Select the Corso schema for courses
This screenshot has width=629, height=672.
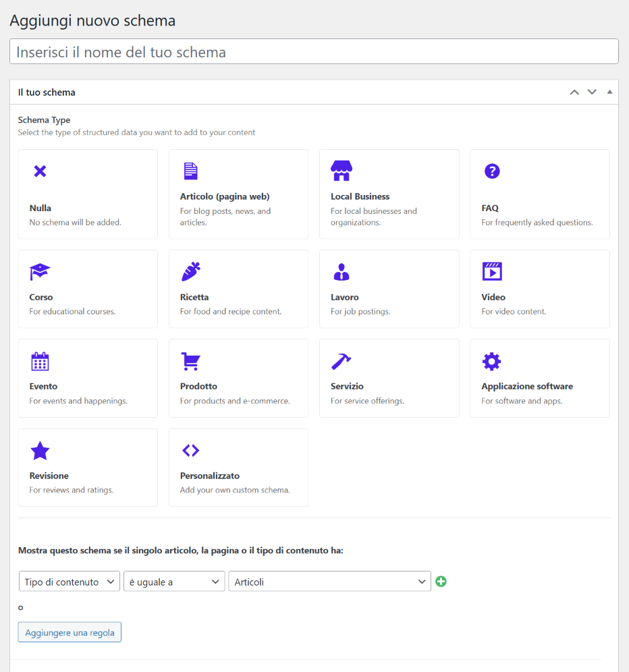[88, 288]
